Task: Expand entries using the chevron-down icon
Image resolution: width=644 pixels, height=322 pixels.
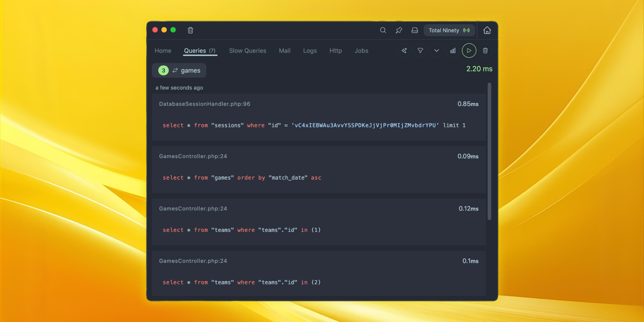Action: pos(436,51)
